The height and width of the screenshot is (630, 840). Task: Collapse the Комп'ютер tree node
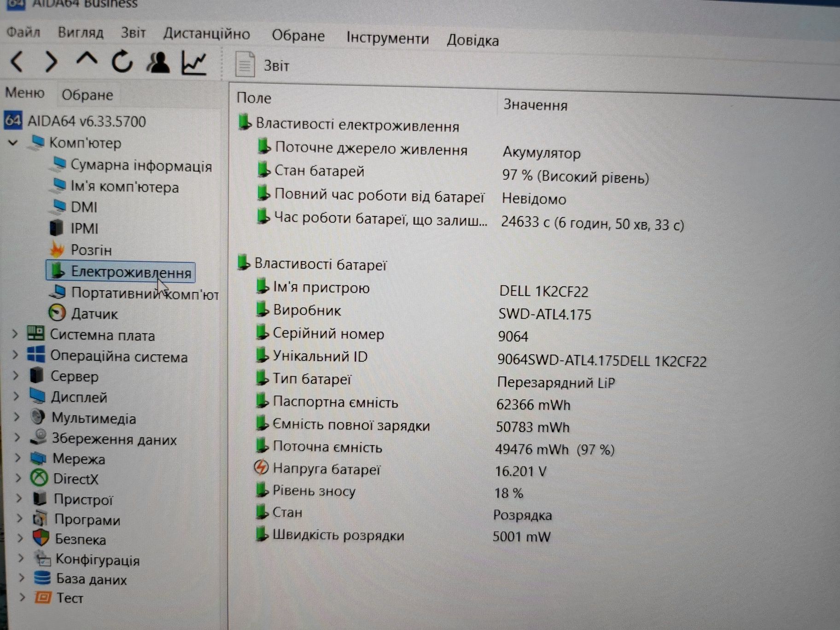coord(13,143)
